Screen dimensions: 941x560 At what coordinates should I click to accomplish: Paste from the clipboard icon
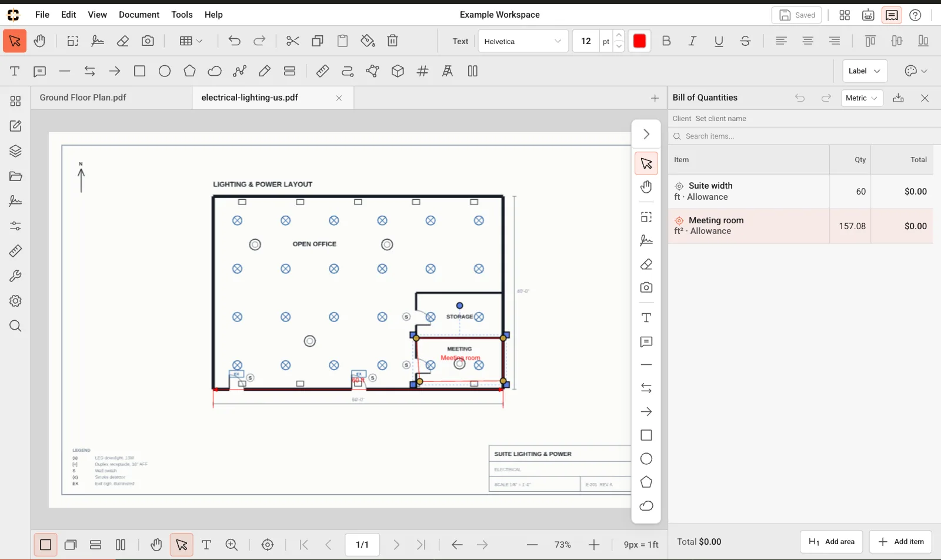coord(342,41)
